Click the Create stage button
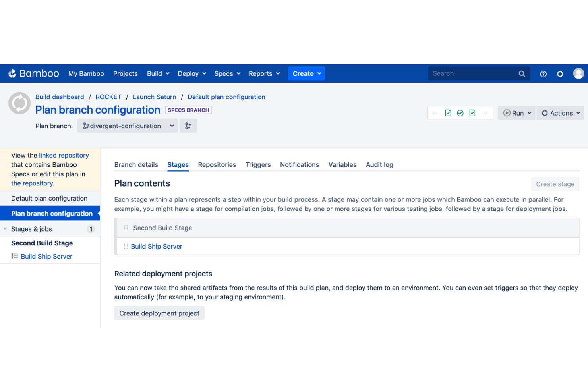Image resolution: width=588 pixels, height=392 pixels. [555, 184]
